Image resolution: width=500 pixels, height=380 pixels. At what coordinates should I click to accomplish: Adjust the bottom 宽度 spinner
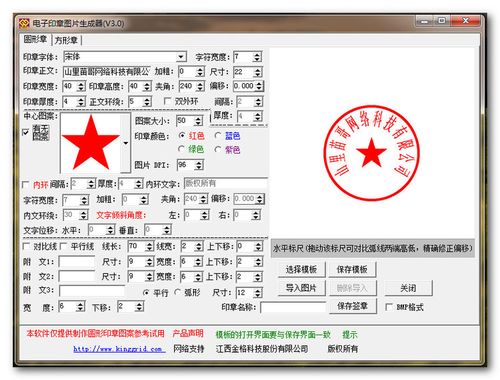click(x=80, y=307)
